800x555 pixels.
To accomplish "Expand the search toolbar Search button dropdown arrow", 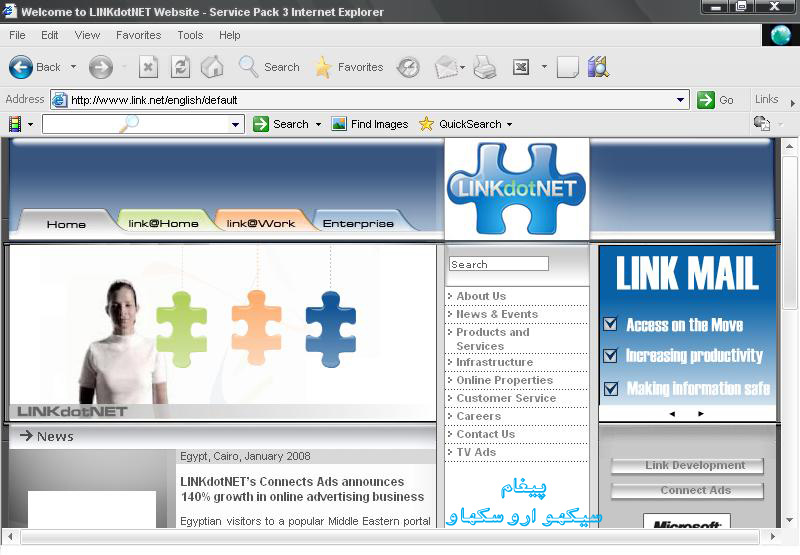I will [318, 124].
